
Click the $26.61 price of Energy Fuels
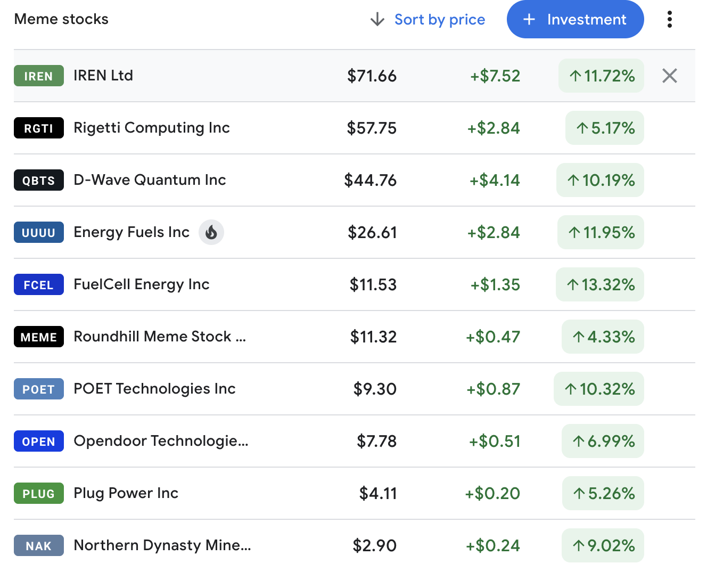[x=372, y=232]
